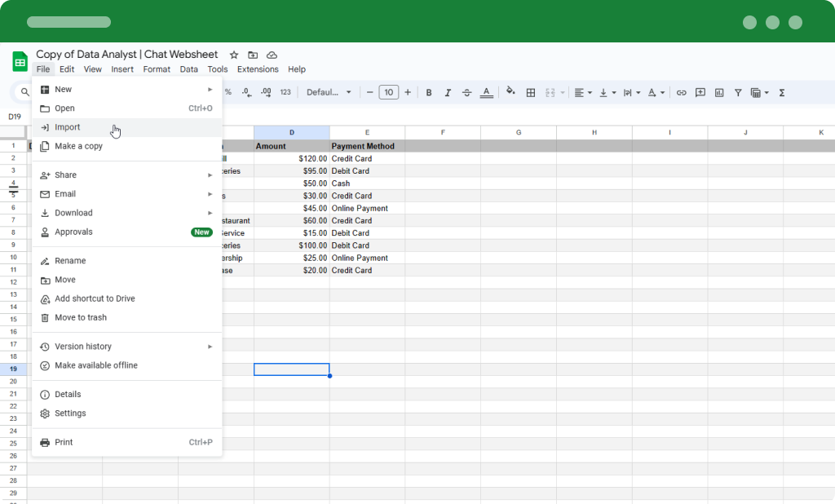835x504 pixels.
Task: Create a filter using the funnel icon
Action: click(x=737, y=93)
